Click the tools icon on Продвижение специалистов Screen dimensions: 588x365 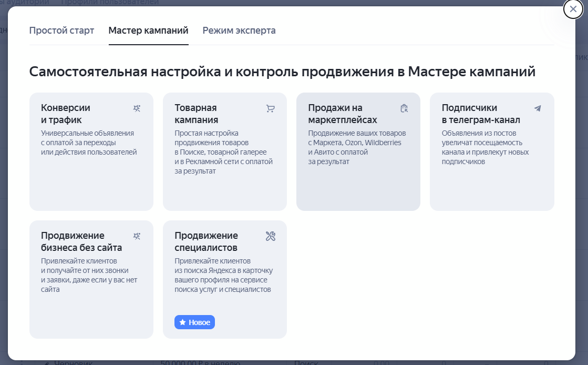click(x=271, y=236)
